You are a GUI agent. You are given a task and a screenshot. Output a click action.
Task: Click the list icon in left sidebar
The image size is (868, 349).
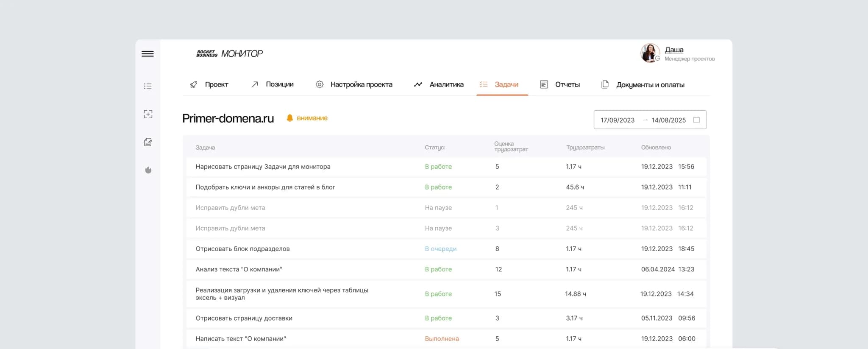tap(147, 86)
